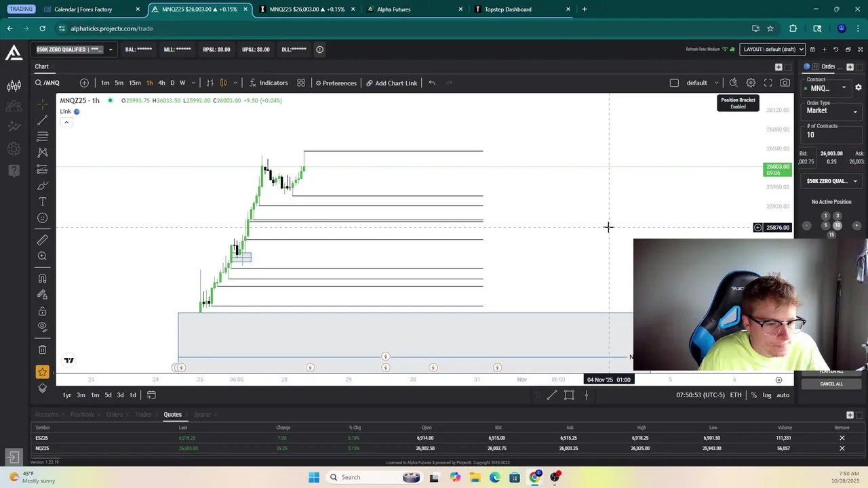Image resolution: width=868 pixels, height=488 pixels.
Task: Open the emoji icons tool
Action: pyautogui.click(x=42, y=218)
